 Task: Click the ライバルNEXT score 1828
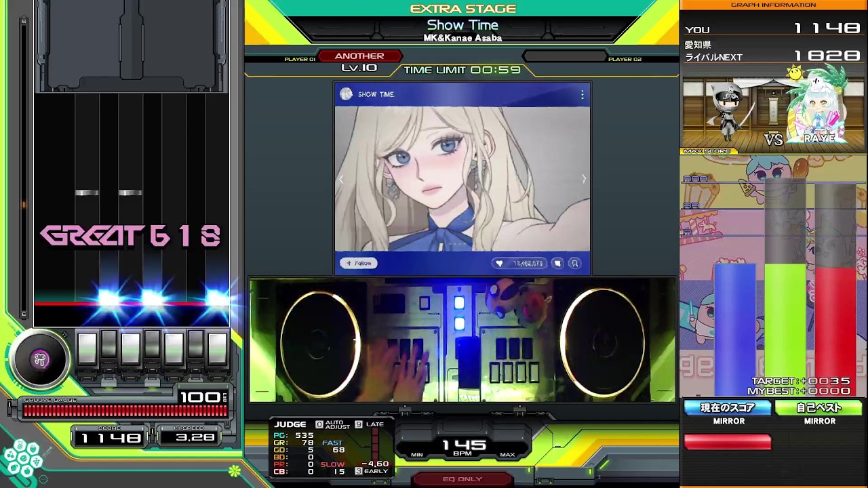(x=827, y=56)
